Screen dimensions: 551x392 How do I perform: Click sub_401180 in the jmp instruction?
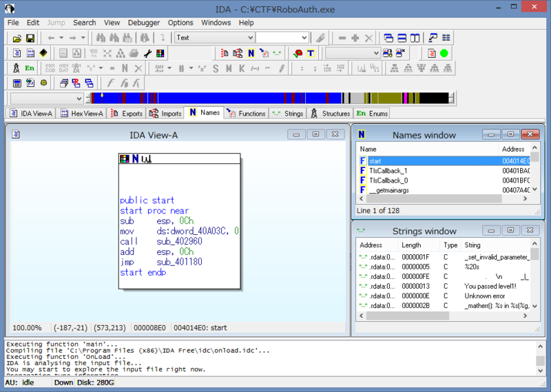point(179,262)
